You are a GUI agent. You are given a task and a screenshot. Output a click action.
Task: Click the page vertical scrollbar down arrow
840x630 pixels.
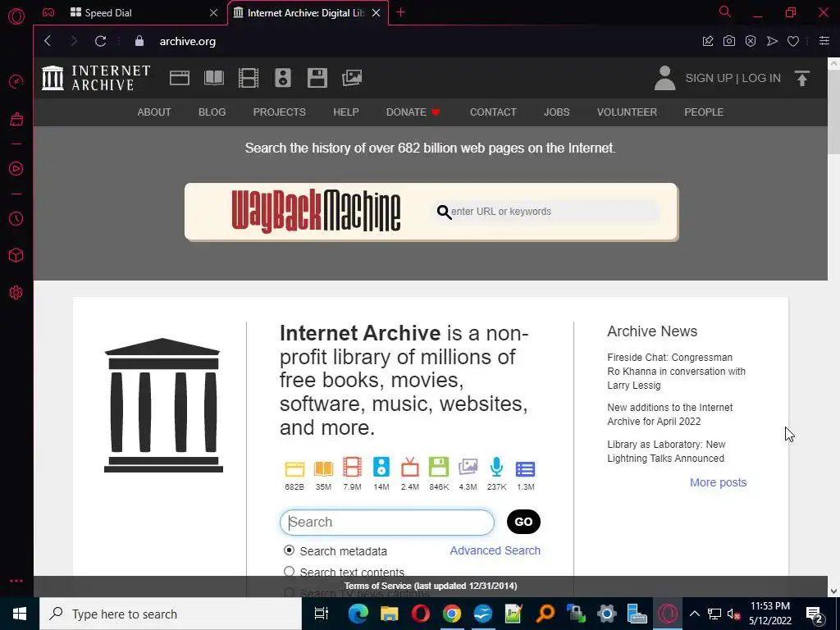click(833, 591)
